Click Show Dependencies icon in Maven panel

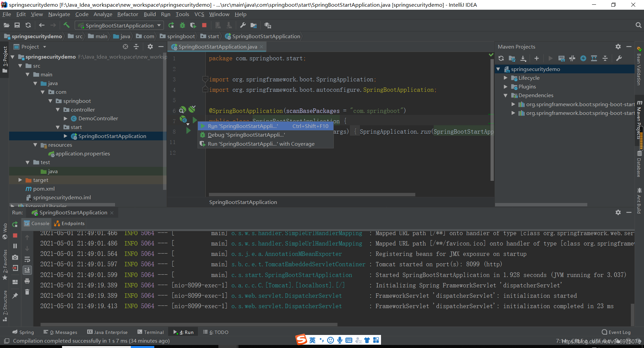click(x=594, y=58)
